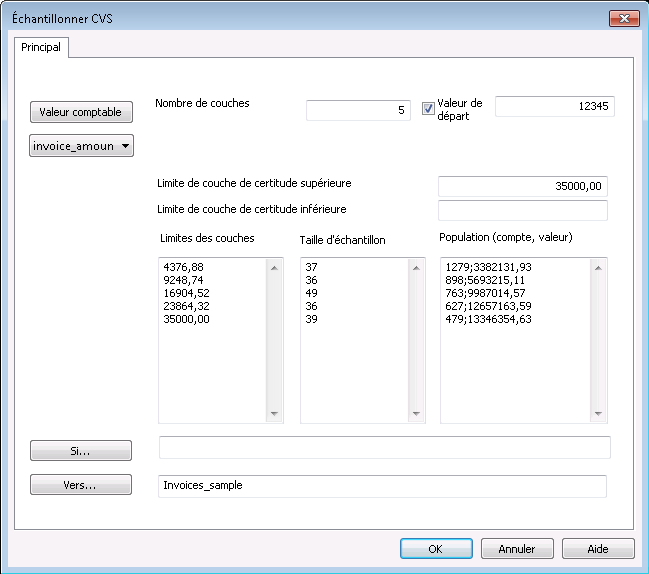Open the invoice_amount field dropdown
Screen dimensions: 649x574
point(82,146)
